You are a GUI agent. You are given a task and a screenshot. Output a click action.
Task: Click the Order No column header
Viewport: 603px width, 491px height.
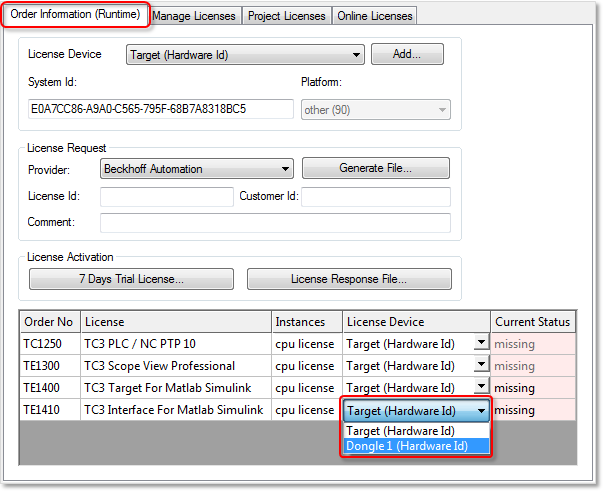pyautogui.click(x=50, y=322)
